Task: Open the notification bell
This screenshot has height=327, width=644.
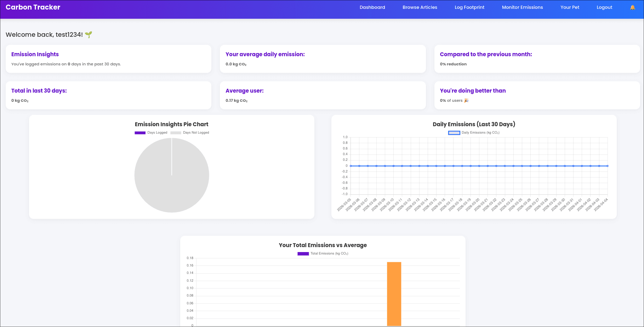Action: tap(632, 7)
